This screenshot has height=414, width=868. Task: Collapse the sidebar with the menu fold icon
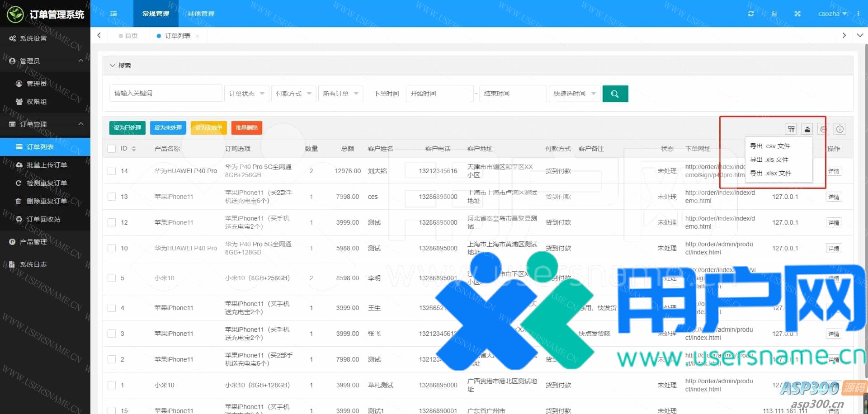pos(113,14)
